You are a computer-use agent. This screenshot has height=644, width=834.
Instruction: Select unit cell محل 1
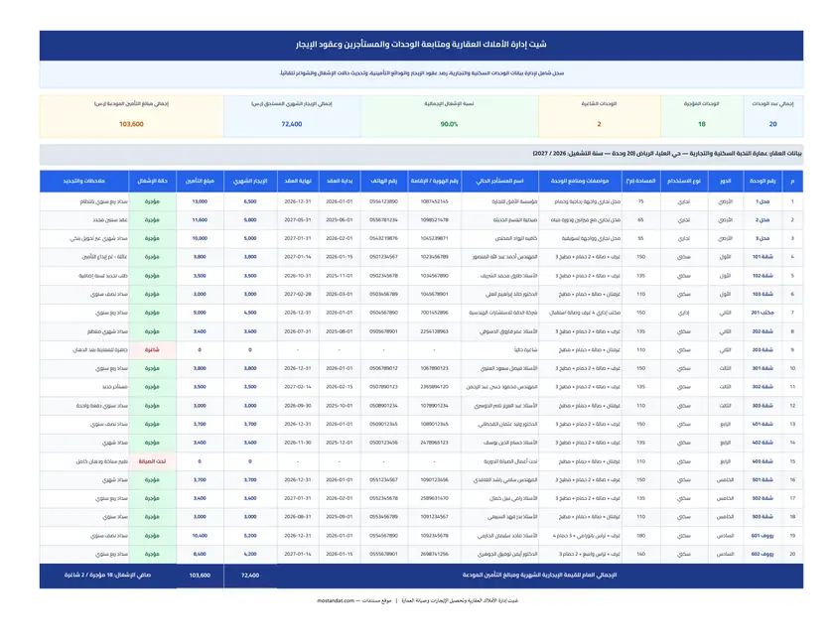[763, 201]
